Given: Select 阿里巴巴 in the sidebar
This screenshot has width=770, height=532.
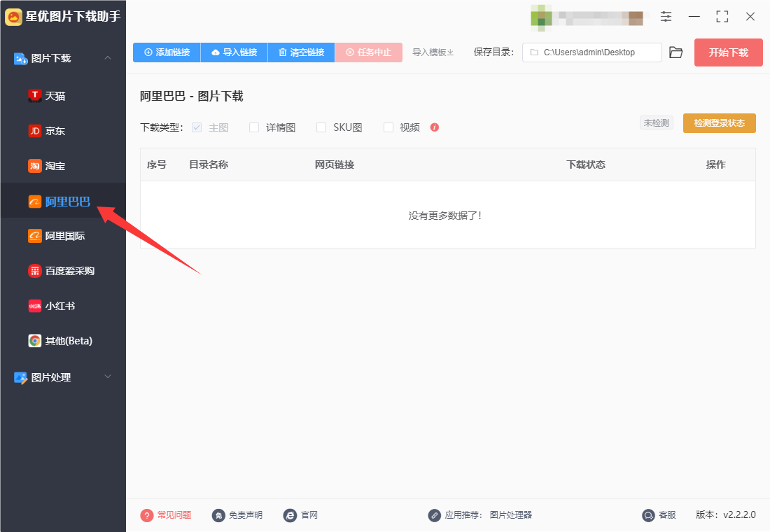Looking at the screenshot, I should [x=63, y=202].
